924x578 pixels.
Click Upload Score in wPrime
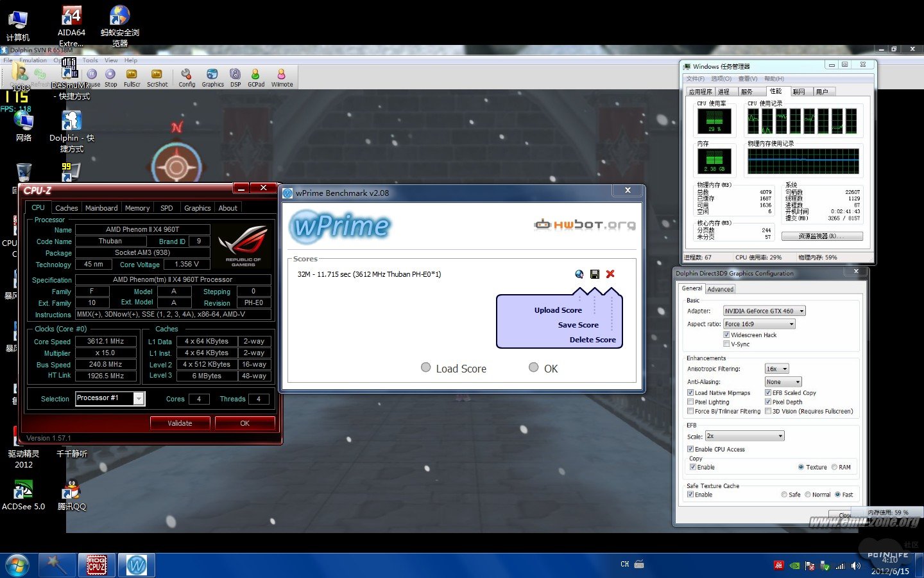pyautogui.click(x=558, y=310)
